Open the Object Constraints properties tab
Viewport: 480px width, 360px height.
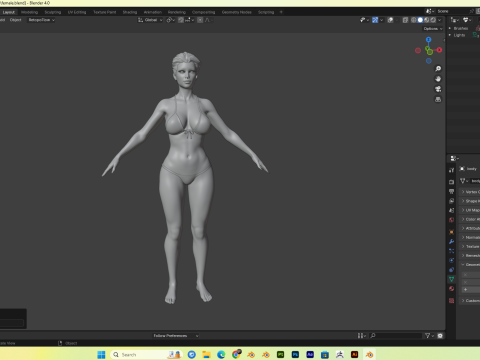pyautogui.click(x=451, y=269)
